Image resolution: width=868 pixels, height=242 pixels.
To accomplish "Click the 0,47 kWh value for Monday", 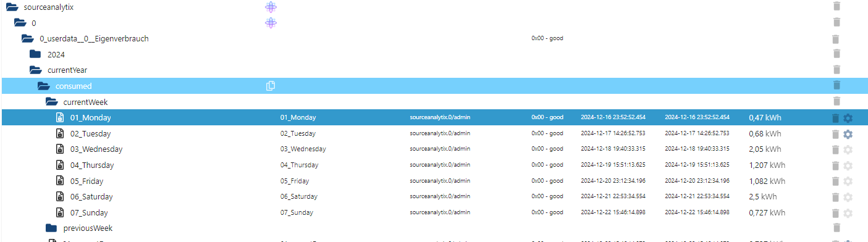I will click(x=765, y=118).
